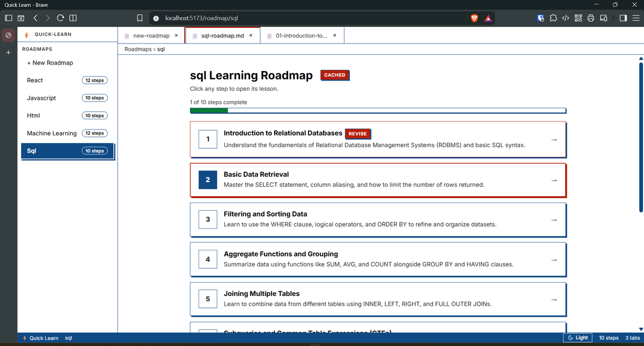Open the Machine Learning roadmap

click(68, 133)
